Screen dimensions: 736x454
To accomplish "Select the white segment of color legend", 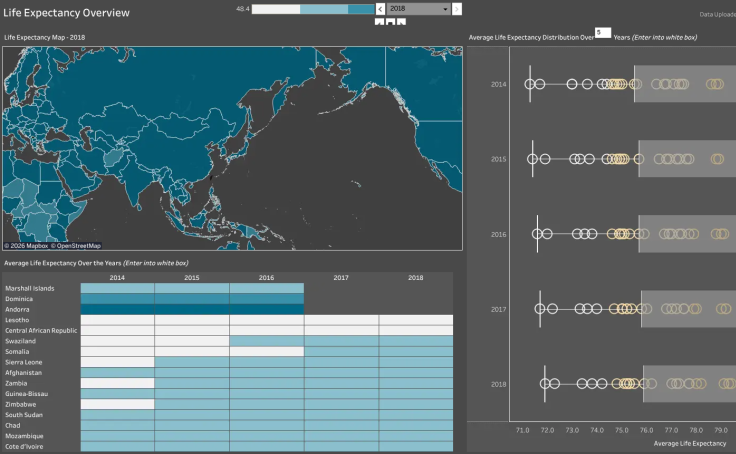I will click(276, 9).
